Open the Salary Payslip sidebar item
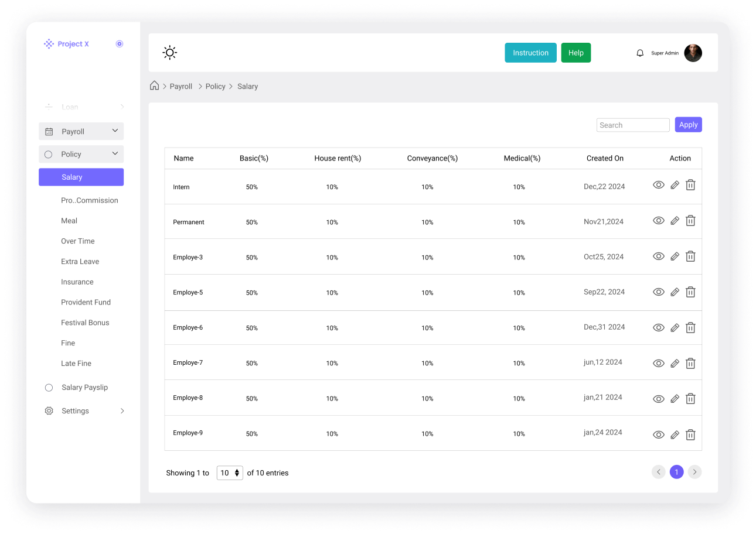 (x=84, y=388)
